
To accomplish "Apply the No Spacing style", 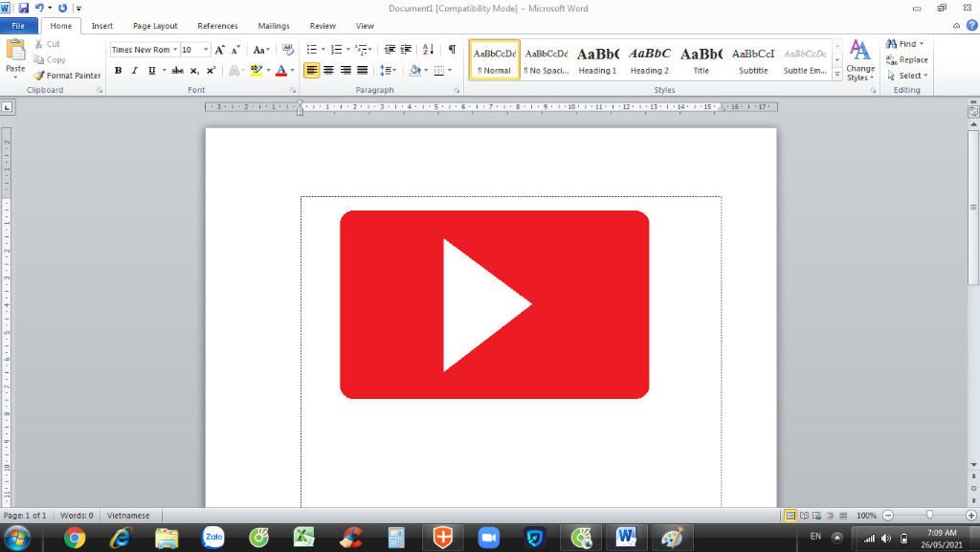I will pyautogui.click(x=546, y=60).
